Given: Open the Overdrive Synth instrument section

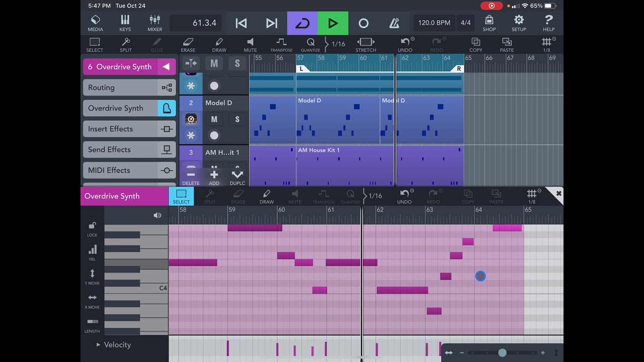Looking at the screenshot, I should pos(129,108).
